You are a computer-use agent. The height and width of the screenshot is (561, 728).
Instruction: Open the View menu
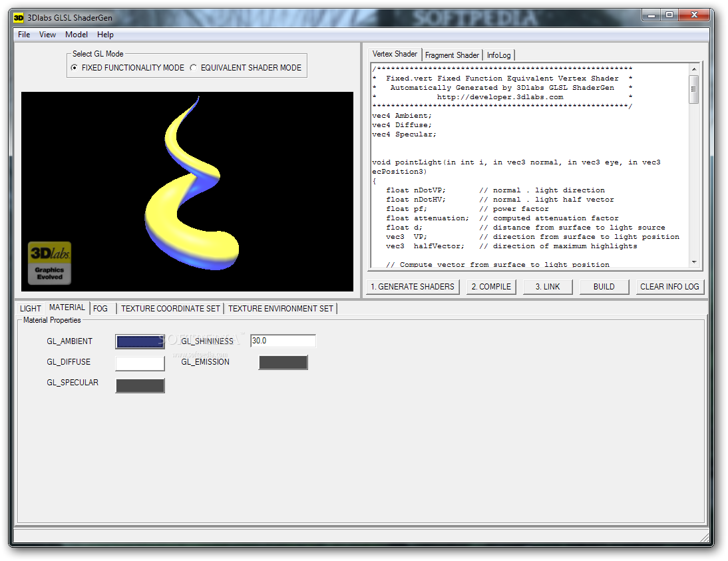tap(47, 35)
